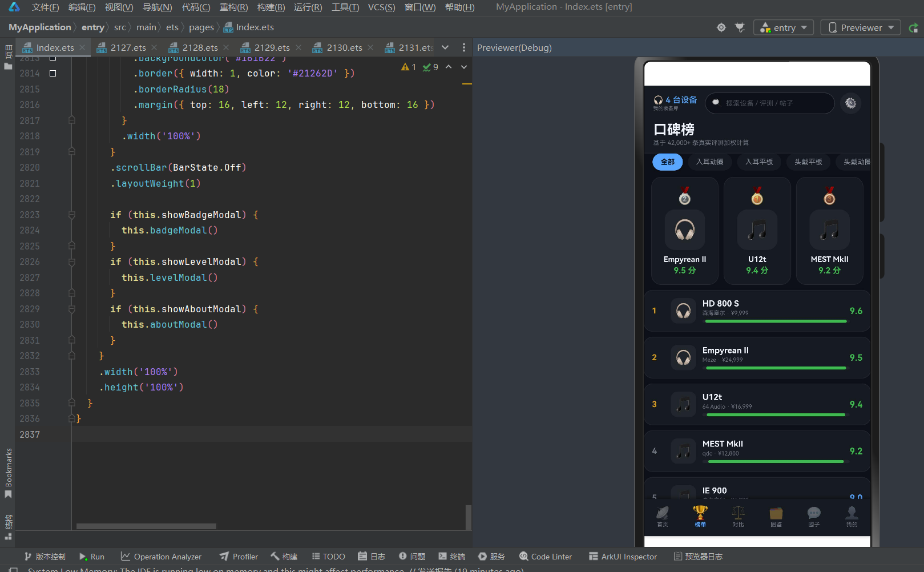Jump to previous highlighted error arrow
The width and height of the screenshot is (924, 572).
pyautogui.click(x=449, y=67)
